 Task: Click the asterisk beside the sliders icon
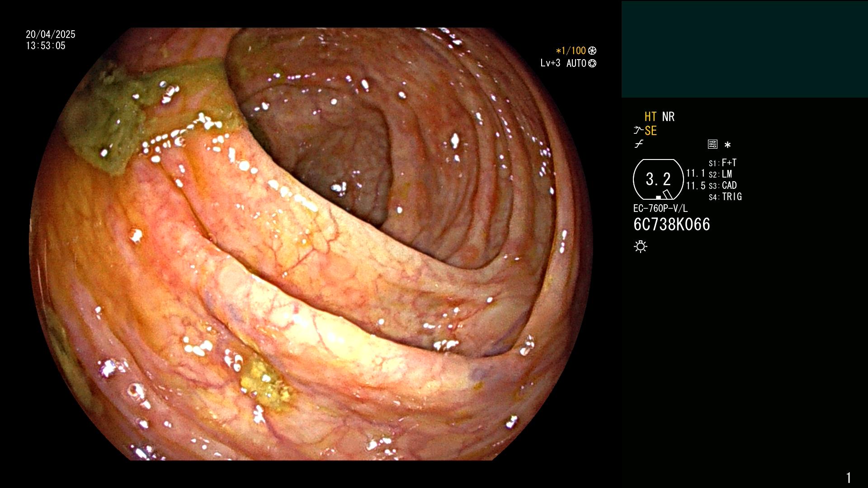(727, 145)
